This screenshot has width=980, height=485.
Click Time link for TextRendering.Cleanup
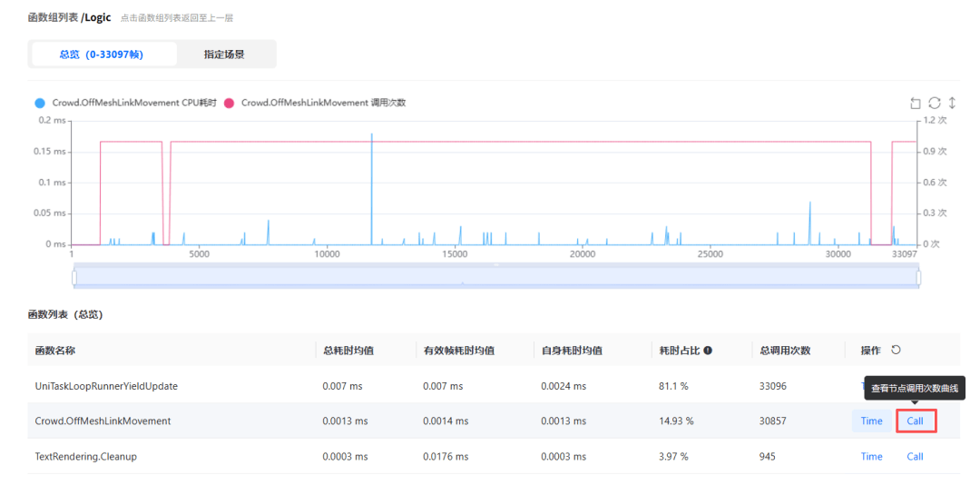pos(871,457)
